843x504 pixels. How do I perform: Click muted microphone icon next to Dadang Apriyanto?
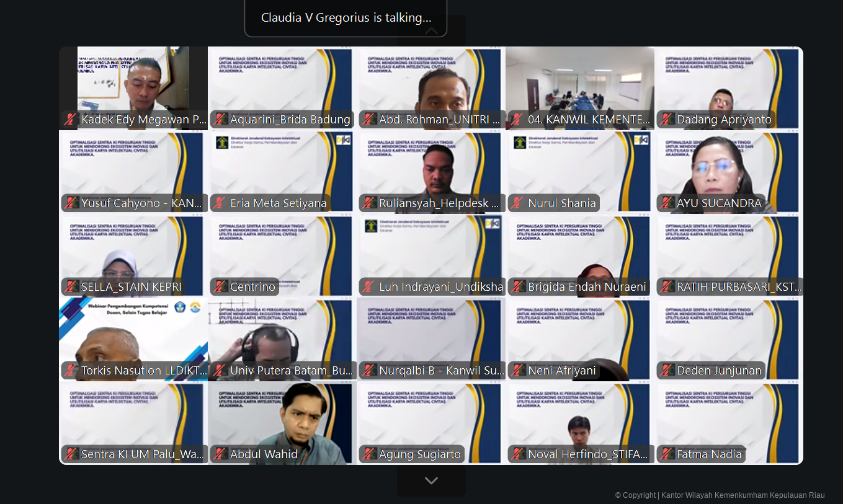pos(667,120)
